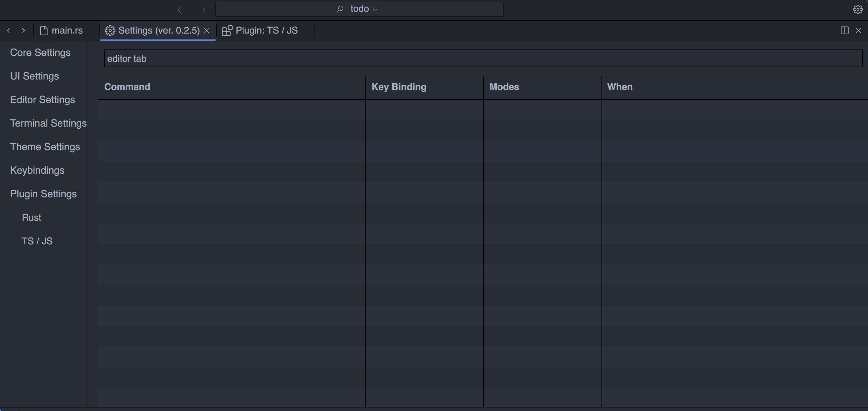Click the back navigation arrow in title bar

click(x=181, y=10)
